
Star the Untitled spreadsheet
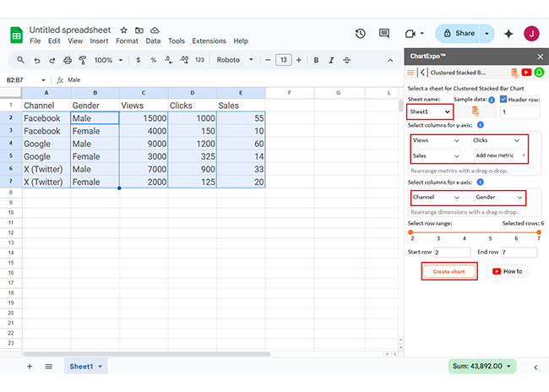coord(123,30)
